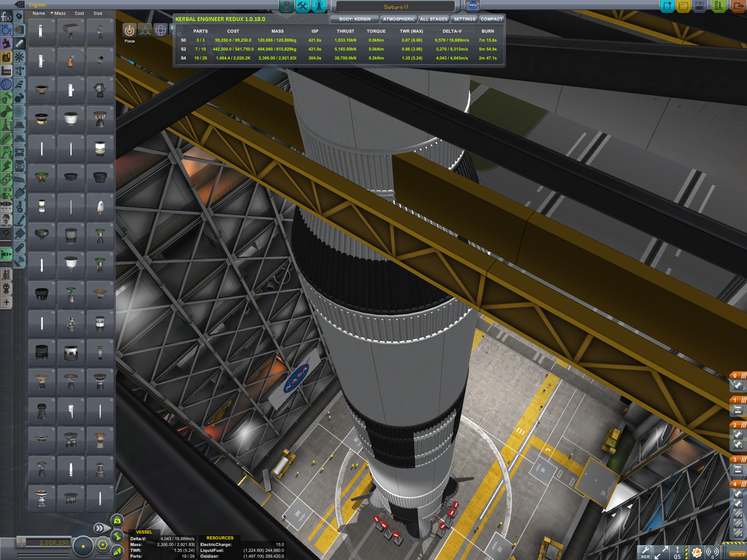
Task: Click the stage 3 header
Action: (x=738, y=460)
